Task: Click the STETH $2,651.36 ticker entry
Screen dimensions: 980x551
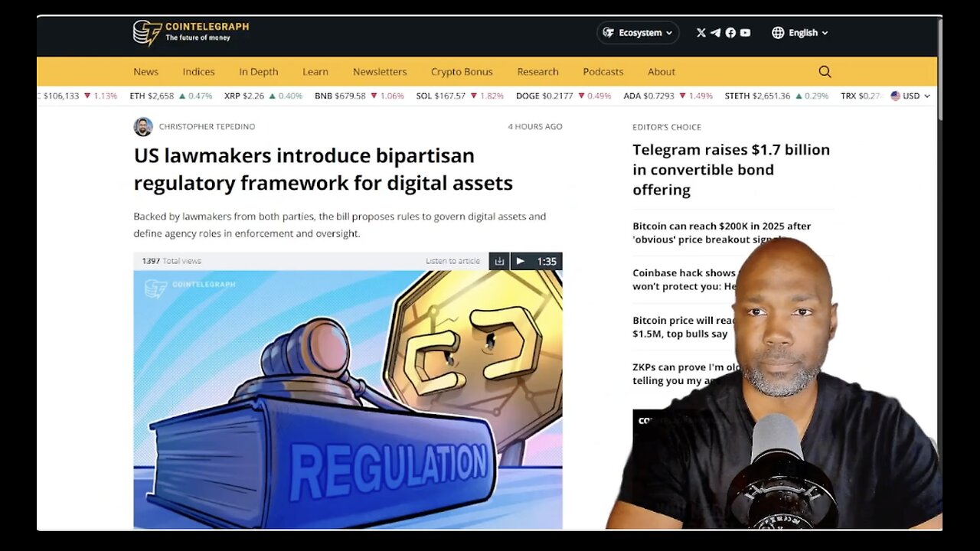Action: pos(776,96)
